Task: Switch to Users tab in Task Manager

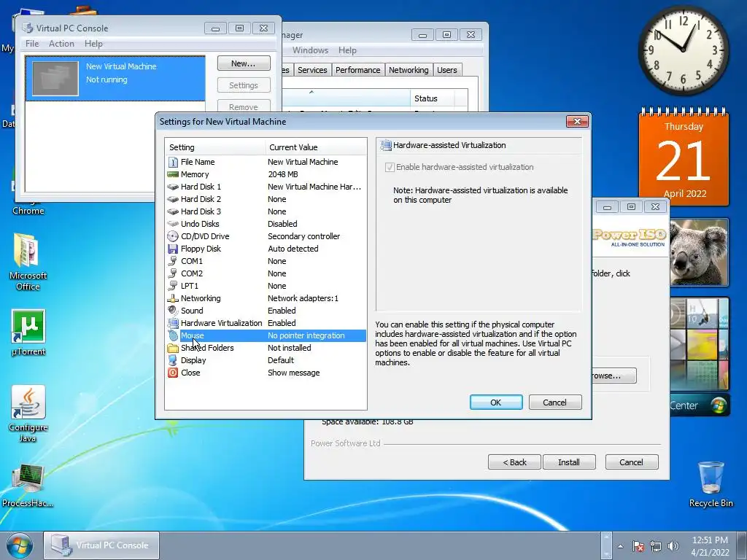Action: point(447,70)
